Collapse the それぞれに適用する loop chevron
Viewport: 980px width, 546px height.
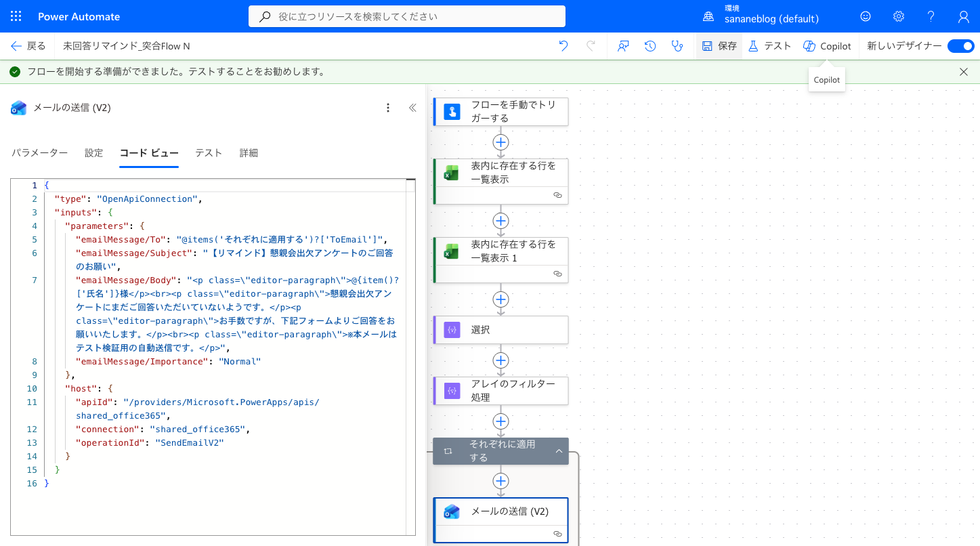559,451
